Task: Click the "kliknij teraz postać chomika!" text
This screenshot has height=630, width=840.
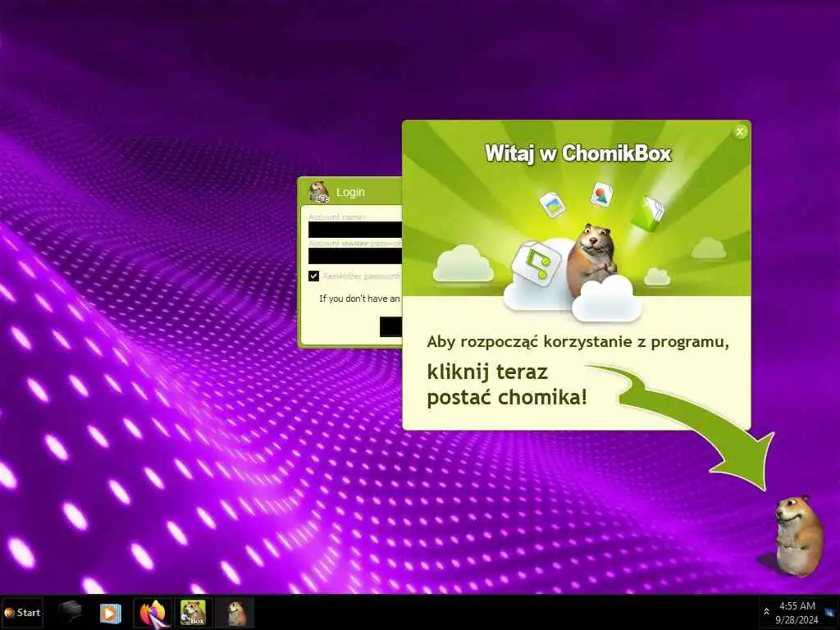Action: pos(507,385)
